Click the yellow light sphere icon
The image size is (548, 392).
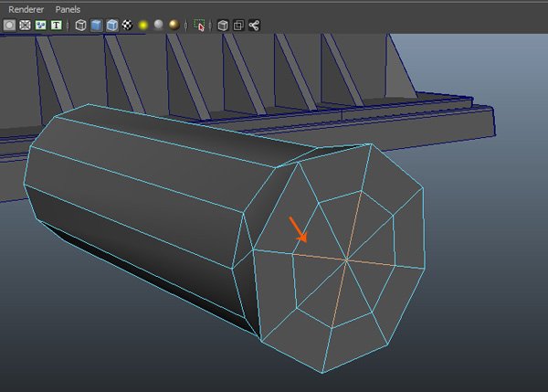tap(143, 26)
